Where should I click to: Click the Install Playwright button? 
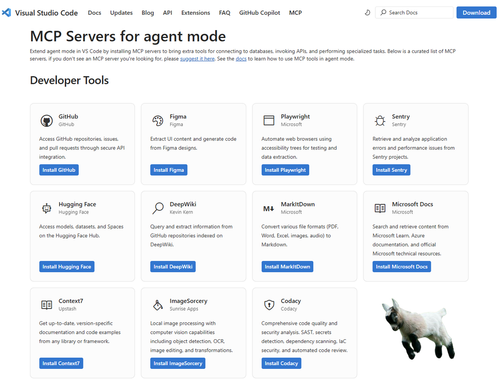[285, 170]
